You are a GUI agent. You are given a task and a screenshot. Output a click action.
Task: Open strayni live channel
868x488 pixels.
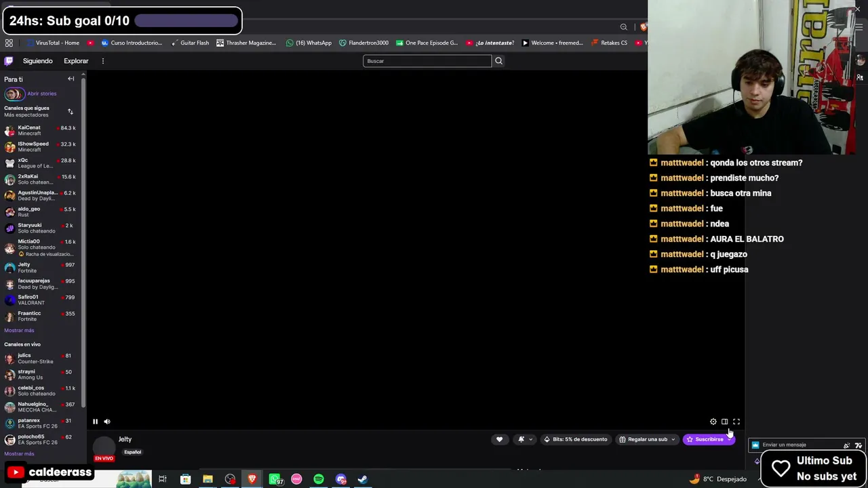41,374
